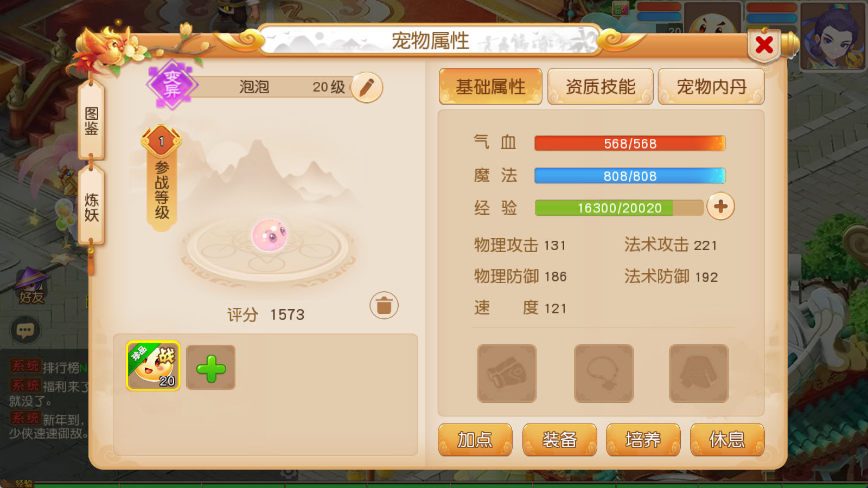The width and height of the screenshot is (868, 488).
Task: Open the 炼妖 side tab
Action: point(91,207)
